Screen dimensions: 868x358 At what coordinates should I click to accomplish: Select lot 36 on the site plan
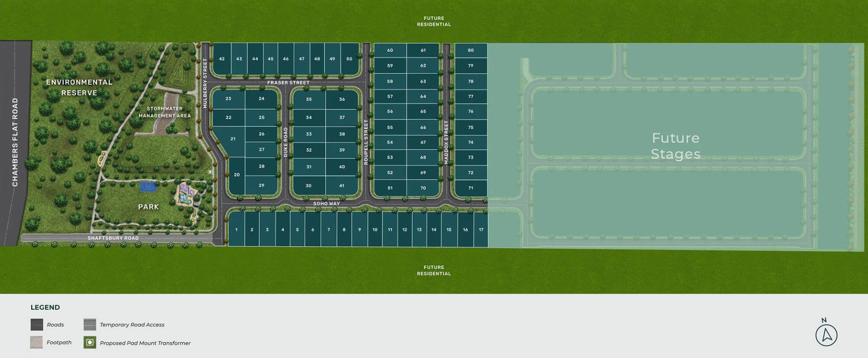(x=342, y=99)
